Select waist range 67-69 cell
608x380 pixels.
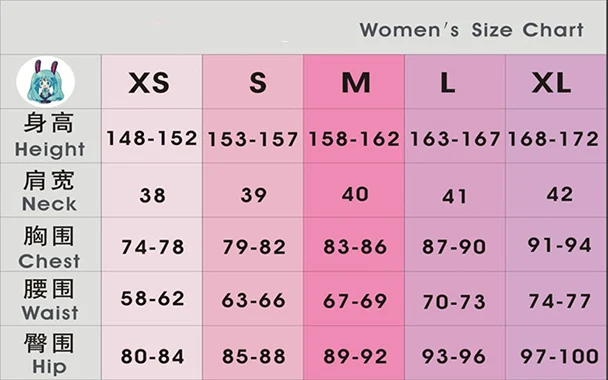[x=355, y=301]
